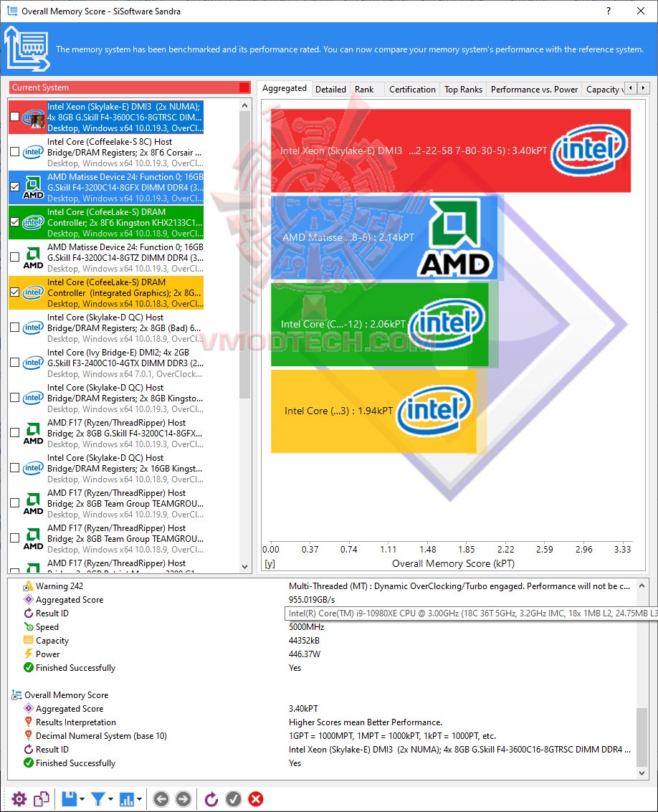Click the Overall Memory Score section icon
The width and height of the screenshot is (658, 812).
[17, 695]
